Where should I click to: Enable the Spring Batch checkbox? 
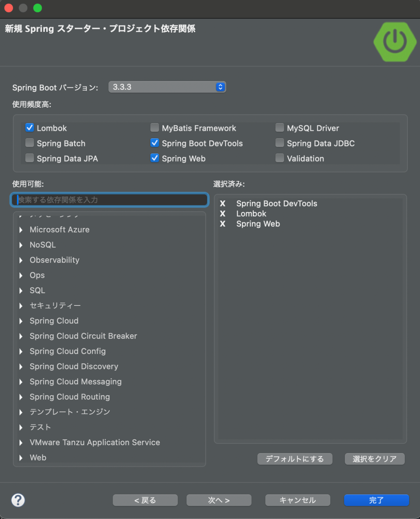30,143
